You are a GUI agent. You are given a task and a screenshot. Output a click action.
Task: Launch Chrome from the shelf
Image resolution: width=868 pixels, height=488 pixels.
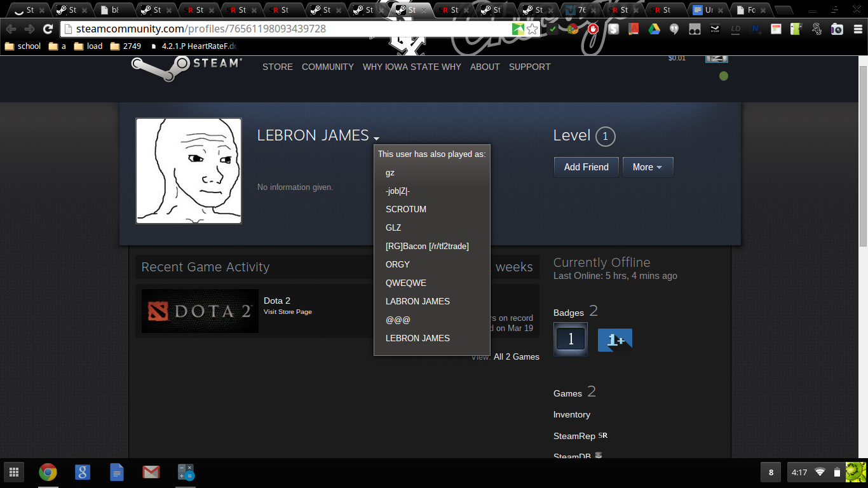48,472
